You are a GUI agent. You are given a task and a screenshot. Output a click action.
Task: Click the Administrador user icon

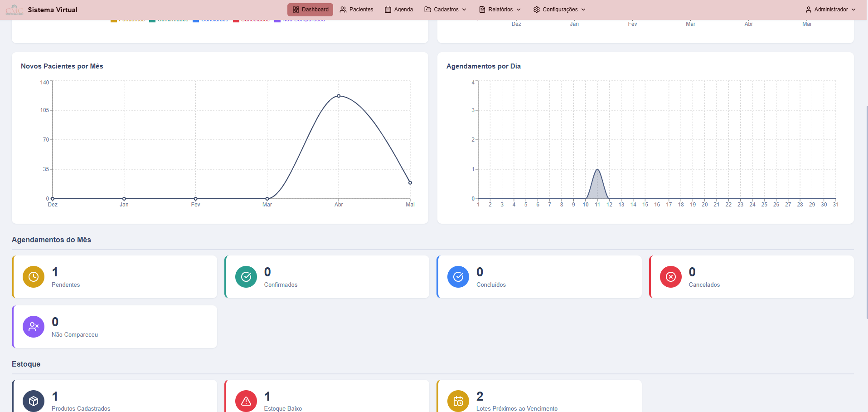[x=809, y=10]
